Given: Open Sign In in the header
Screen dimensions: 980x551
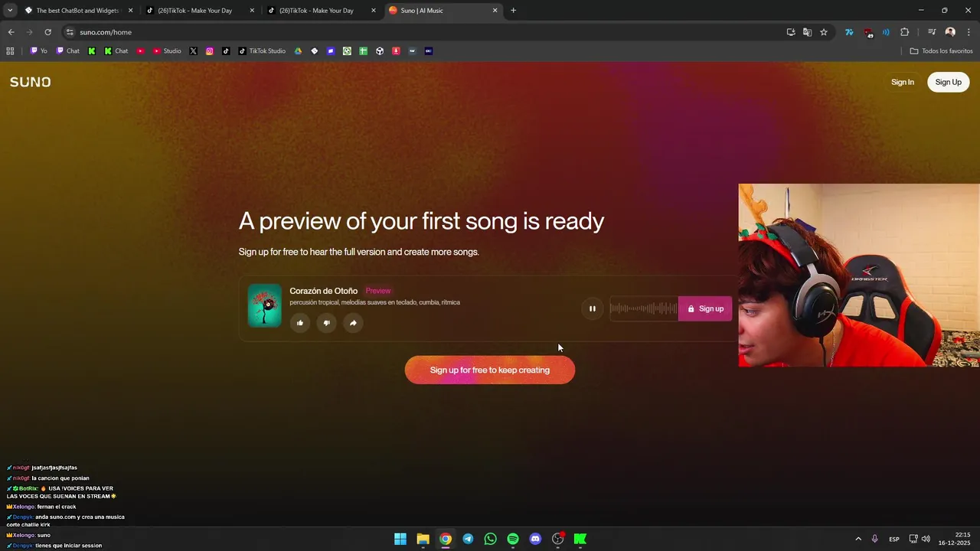Looking at the screenshot, I should (x=903, y=82).
